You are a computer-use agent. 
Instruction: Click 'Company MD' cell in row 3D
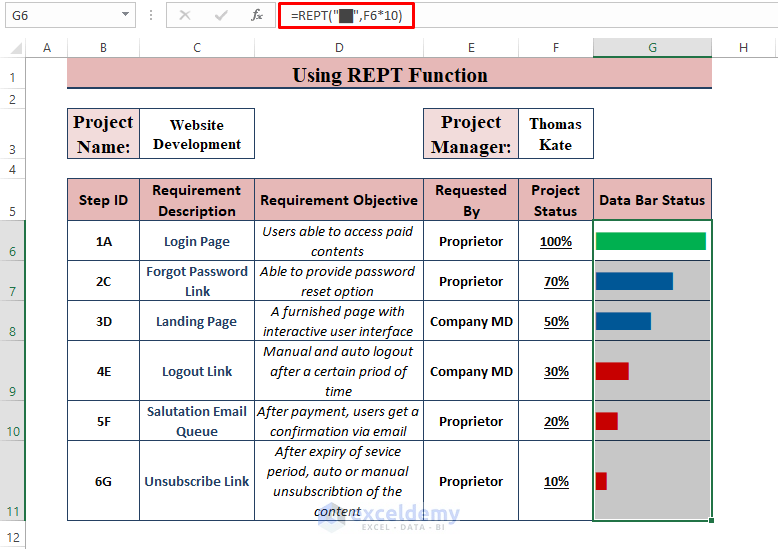tap(471, 321)
